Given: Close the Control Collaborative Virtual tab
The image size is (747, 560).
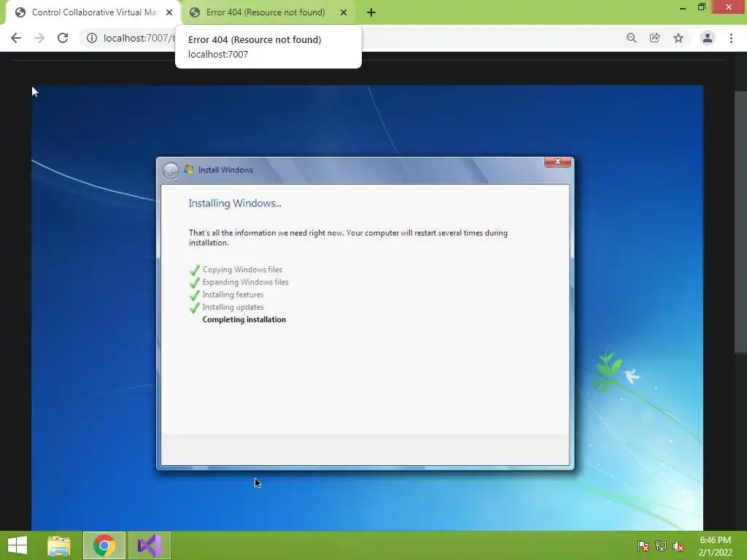Looking at the screenshot, I should 169,12.
